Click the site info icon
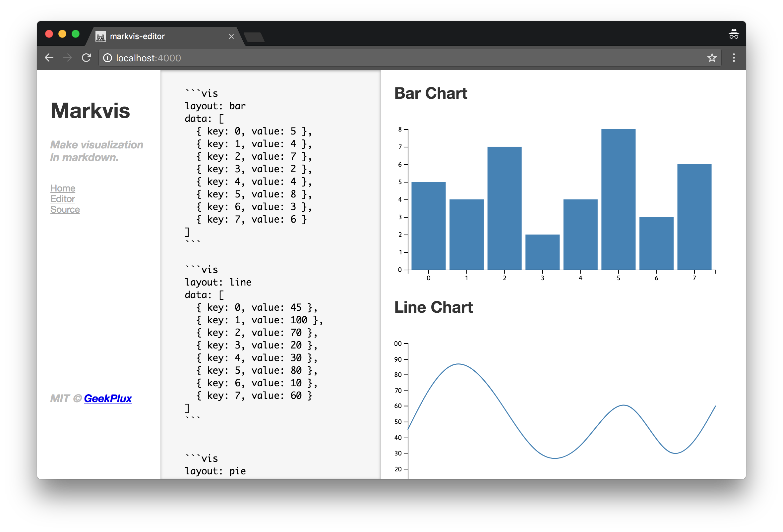783x532 pixels. (x=107, y=58)
